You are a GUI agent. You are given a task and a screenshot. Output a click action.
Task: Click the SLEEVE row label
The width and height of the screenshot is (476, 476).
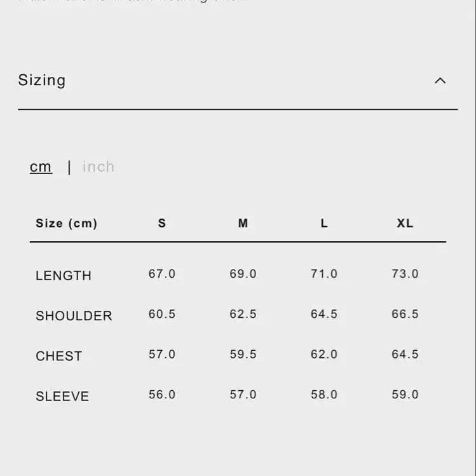coord(62,397)
